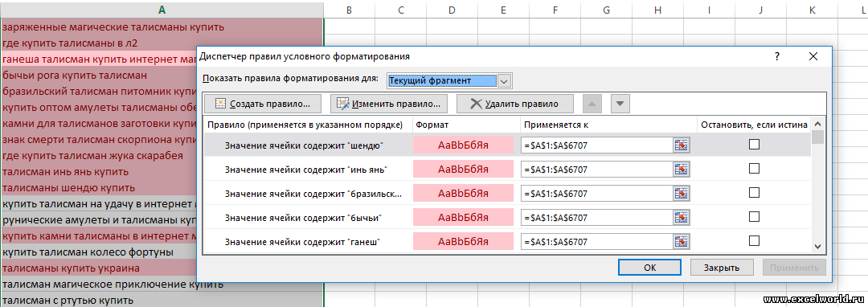The image size is (868, 307).
Task: Click the "Применить" button
Action: click(794, 268)
